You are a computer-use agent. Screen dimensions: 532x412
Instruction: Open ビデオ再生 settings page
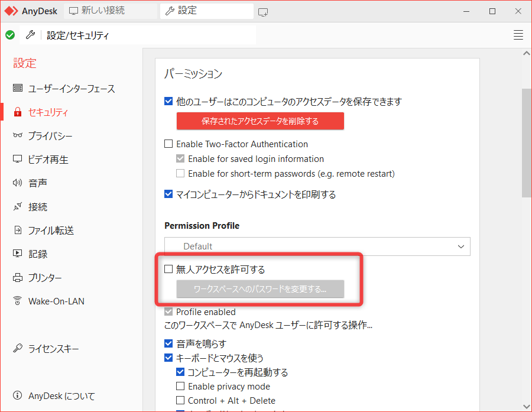(48, 160)
